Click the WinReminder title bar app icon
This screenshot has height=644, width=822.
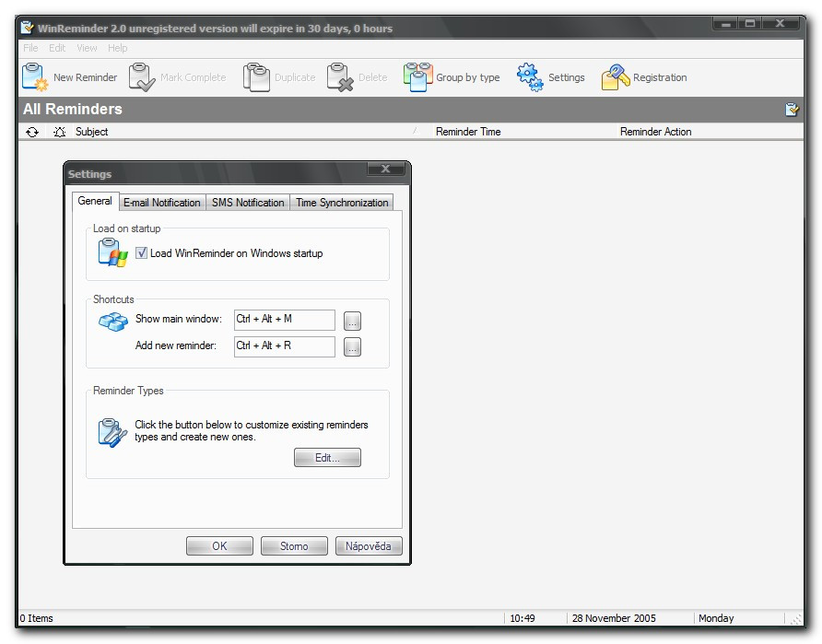(x=28, y=28)
